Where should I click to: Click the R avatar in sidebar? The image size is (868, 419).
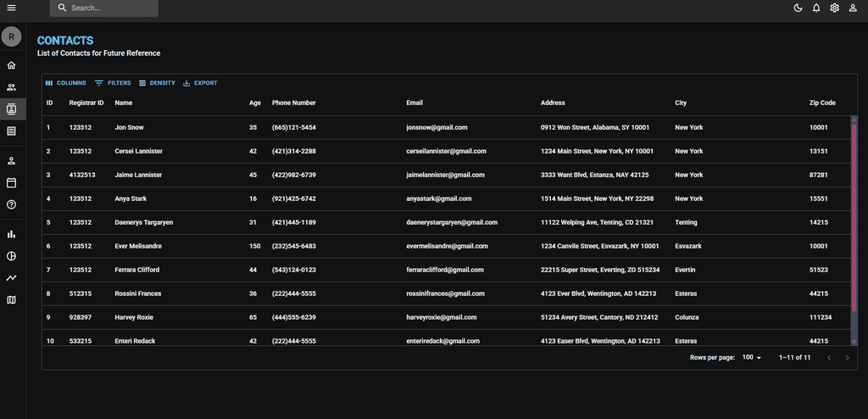[x=11, y=36]
